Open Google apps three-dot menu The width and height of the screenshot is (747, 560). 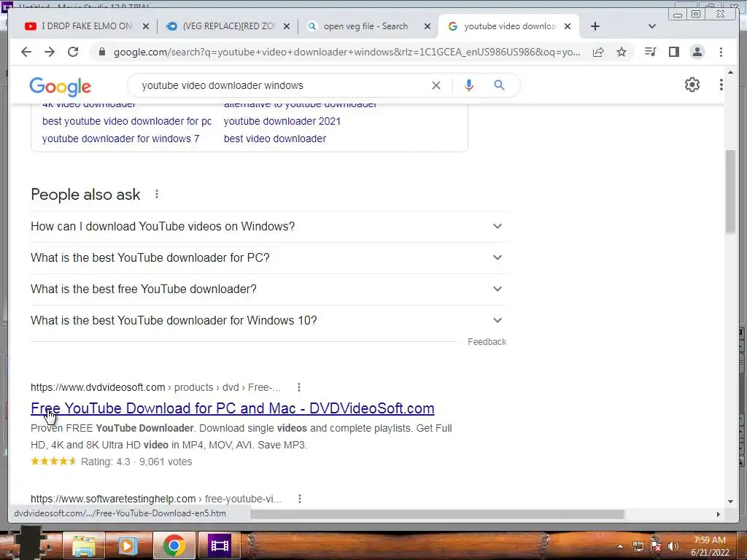721,85
